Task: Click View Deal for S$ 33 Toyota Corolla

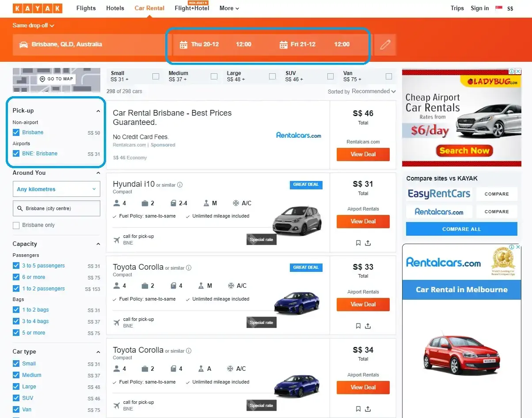Action: pyautogui.click(x=363, y=305)
